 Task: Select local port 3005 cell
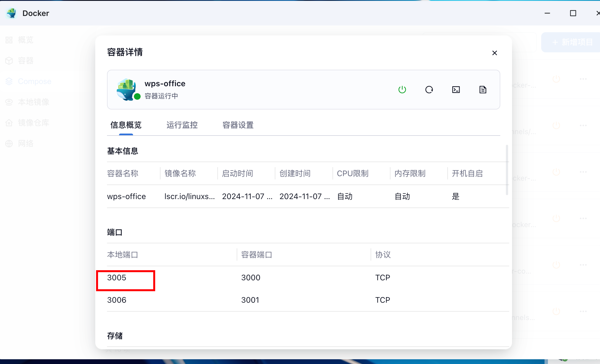(x=117, y=277)
